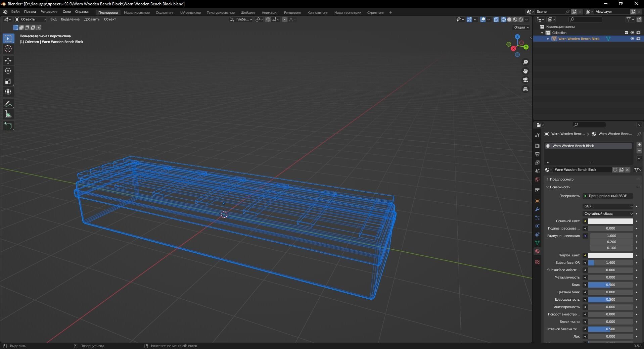The width and height of the screenshot is (644, 349).
Task: Choose the Measure ruler tool
Action: coord(8,114)
